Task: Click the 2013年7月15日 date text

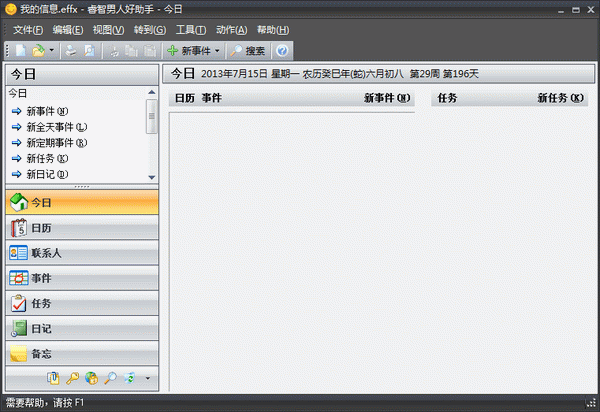Action: (234, 74)
